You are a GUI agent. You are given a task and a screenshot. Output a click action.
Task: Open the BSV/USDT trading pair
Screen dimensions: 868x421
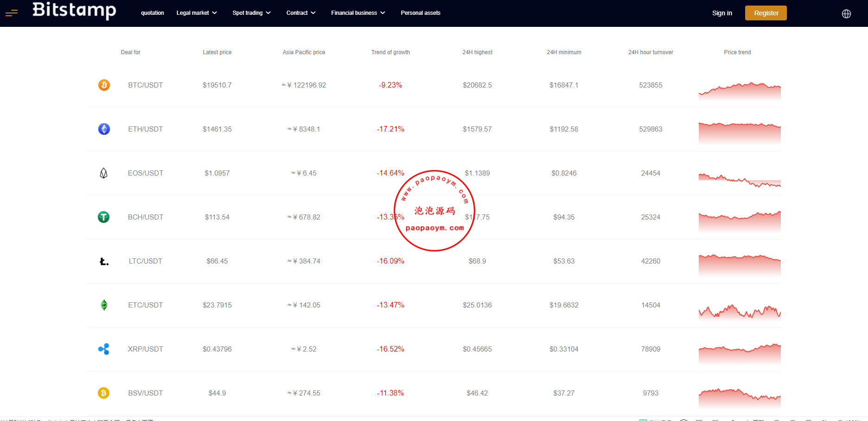(x=146, y=393)
